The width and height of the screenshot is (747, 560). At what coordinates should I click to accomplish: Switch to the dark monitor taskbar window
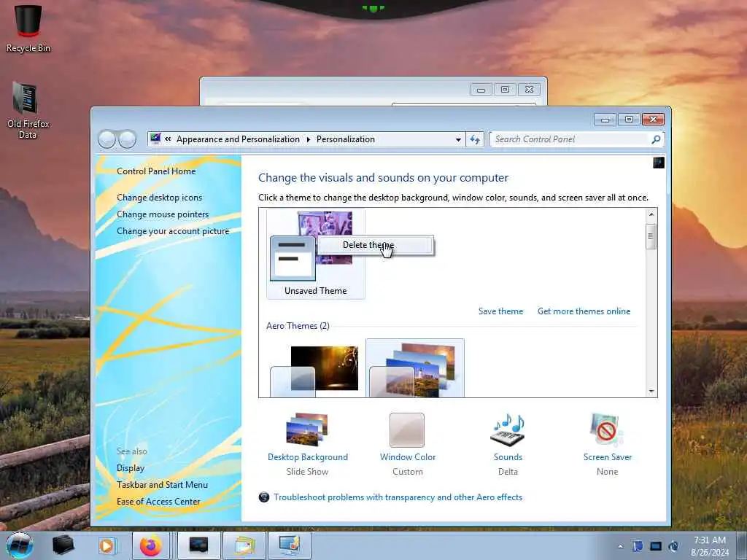pyautogui.click(x=198, y=545)
